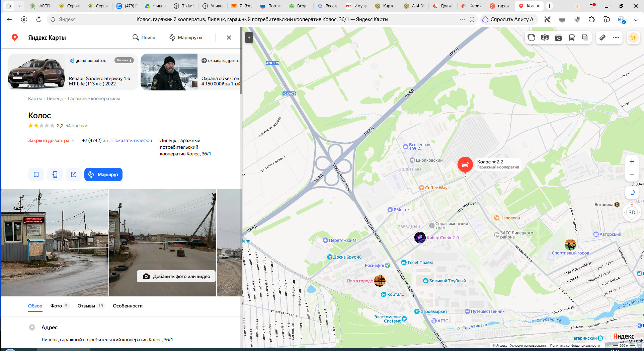Close the Колос organization card
The width and height of the screenshot is (644, 351).
tap(229, 38)
